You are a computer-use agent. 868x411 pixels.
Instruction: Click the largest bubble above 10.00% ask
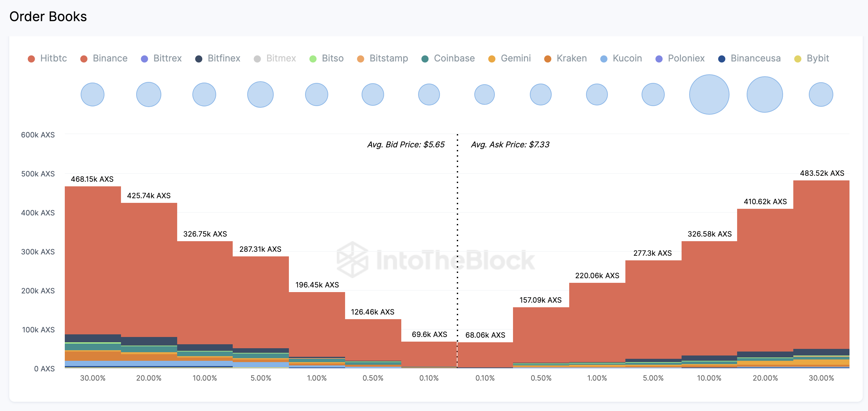709,94
